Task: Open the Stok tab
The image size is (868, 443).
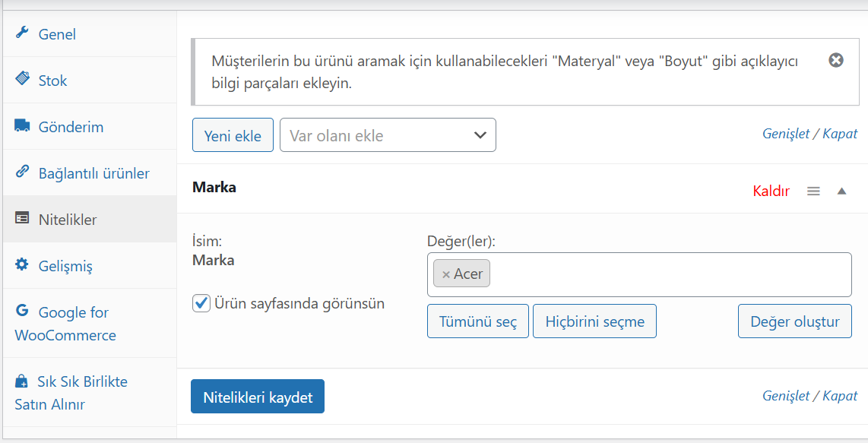Action: pyautogui.click(x=90, y=81)
